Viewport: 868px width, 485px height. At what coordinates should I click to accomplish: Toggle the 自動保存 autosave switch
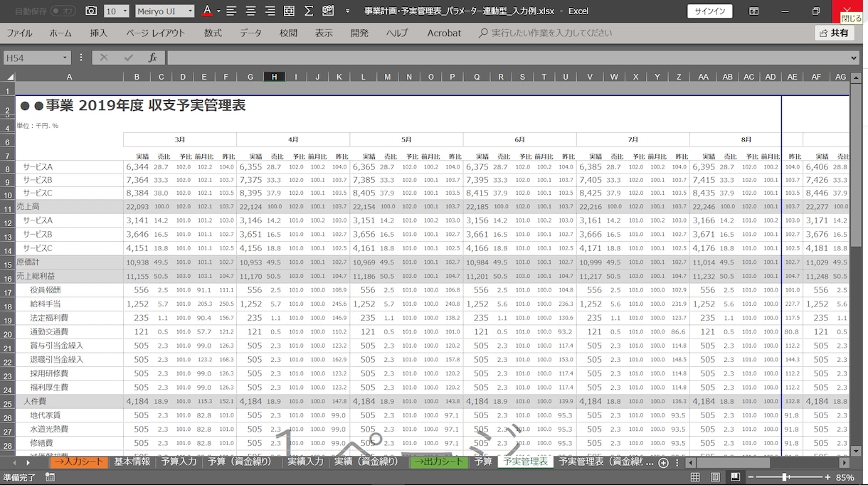[x=64, y=11]
